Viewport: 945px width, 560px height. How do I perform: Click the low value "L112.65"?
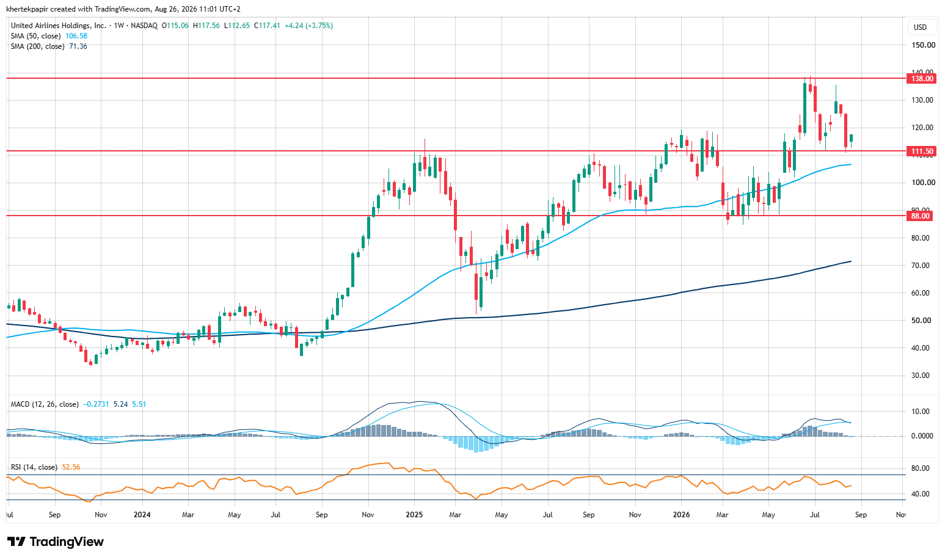click(237, 26)
